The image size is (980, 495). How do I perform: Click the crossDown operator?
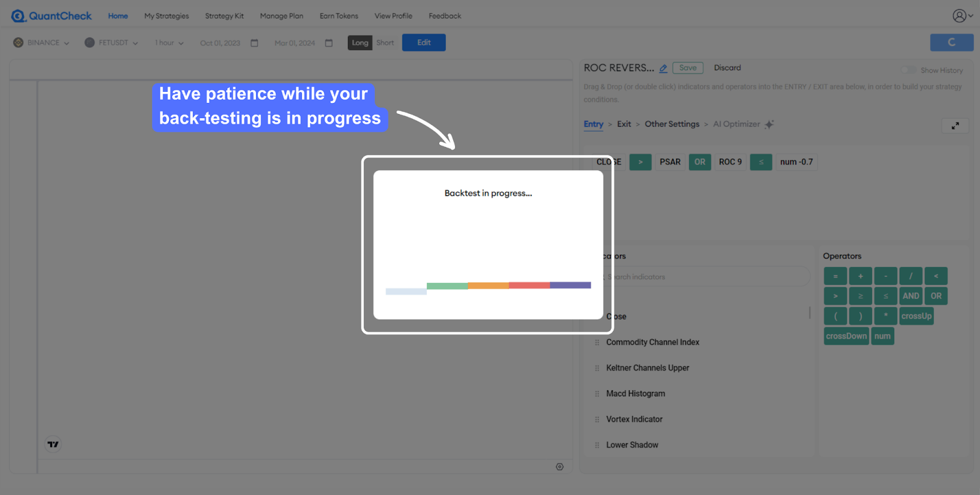click(x=846, y=336)
